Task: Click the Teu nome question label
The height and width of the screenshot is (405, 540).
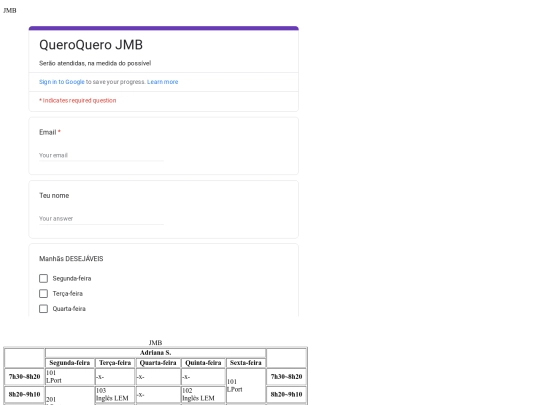Action: [x=54, y=196]
